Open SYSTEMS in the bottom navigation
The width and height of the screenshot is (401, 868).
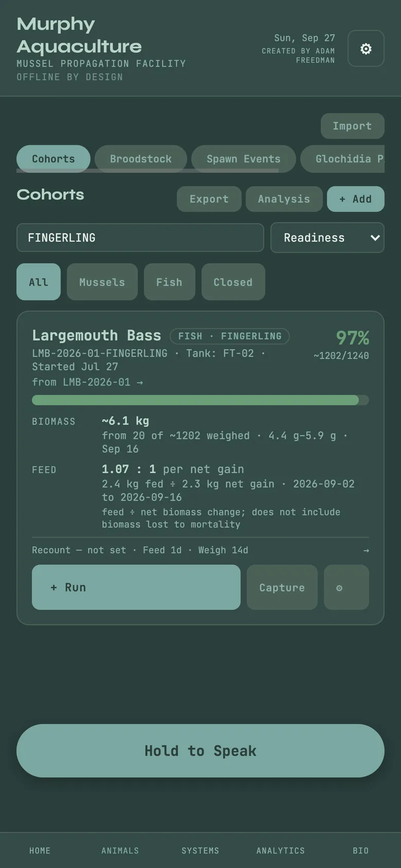(200, 851)
